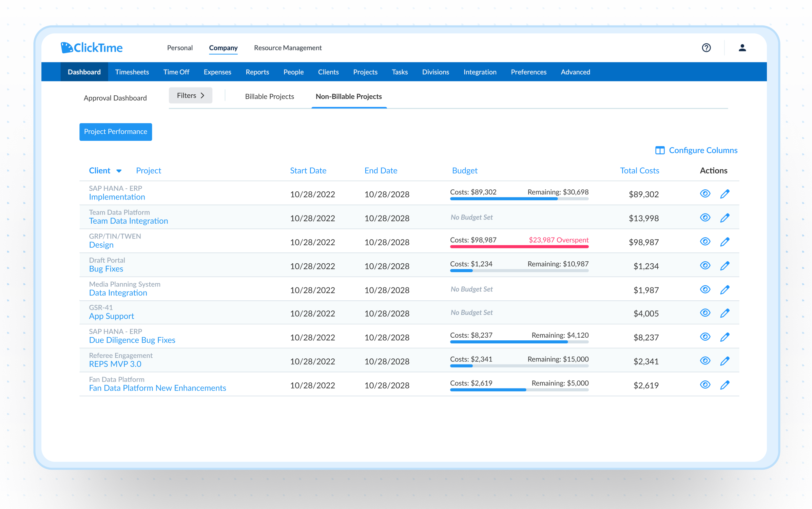812x509 pixels.
Task: Click the Project Performance button
Action: (x=115, y=132)
